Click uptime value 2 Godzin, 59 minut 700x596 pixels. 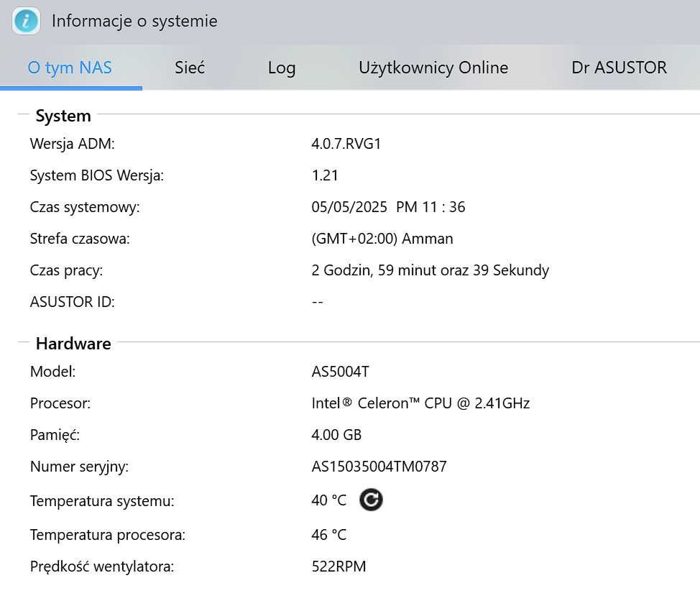tap(430, 270)
